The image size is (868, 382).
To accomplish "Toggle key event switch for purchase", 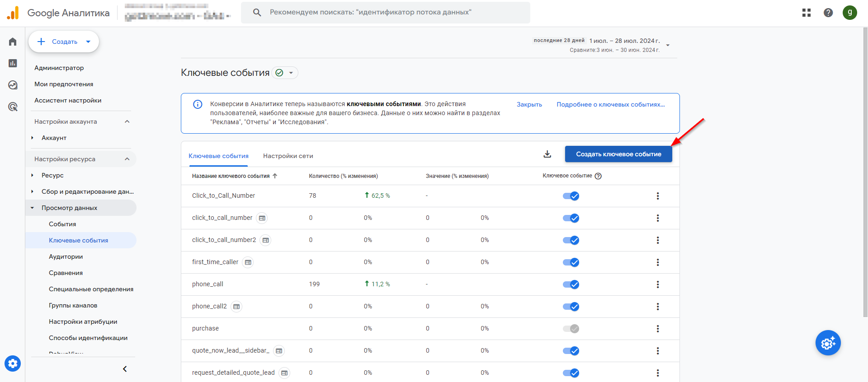I will pyautogui.click(x=571, y=329).
